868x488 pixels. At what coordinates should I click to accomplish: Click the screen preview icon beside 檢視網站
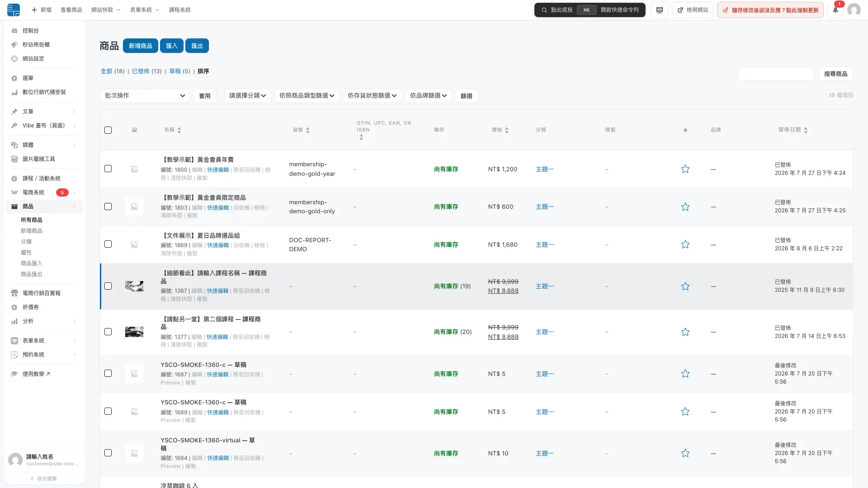pos(660,10)
